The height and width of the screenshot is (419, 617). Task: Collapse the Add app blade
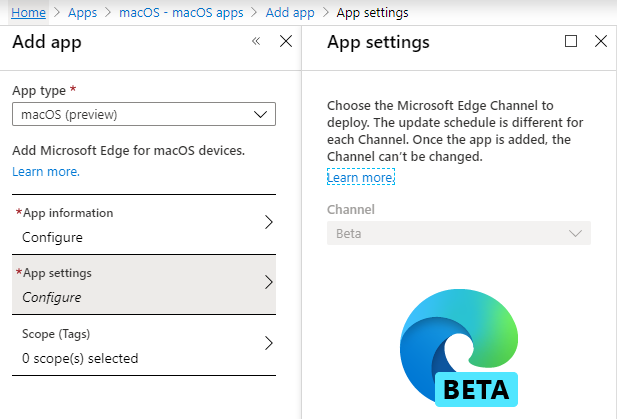(256, 41)
